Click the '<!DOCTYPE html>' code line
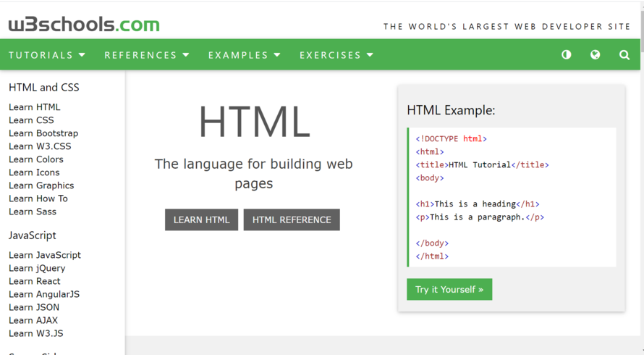 click(451, 138)
